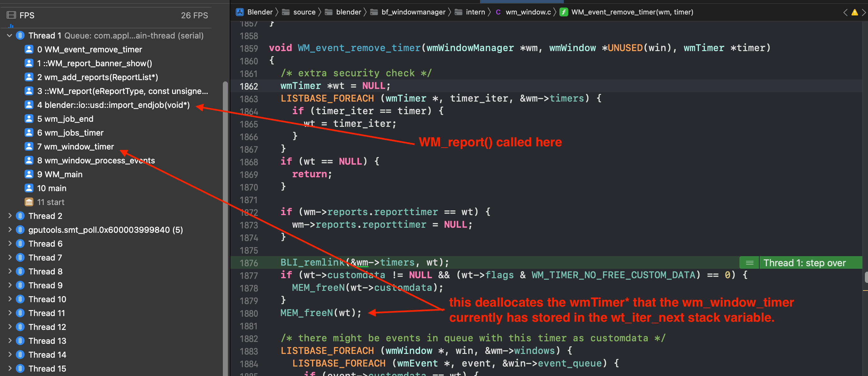Click the person icon on frame 5 wm_job_end
Image resolution: width=868 pixels, height=376 pixels.
29,119
